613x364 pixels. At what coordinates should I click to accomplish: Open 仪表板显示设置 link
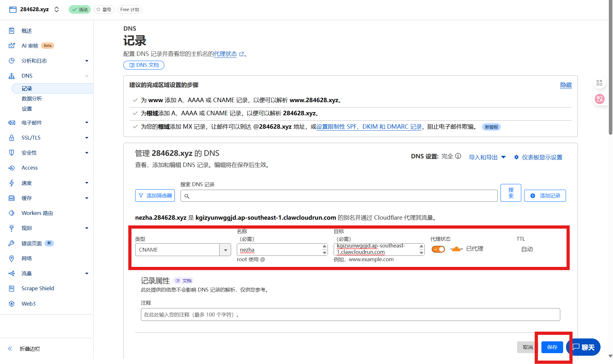pos(538,157)
